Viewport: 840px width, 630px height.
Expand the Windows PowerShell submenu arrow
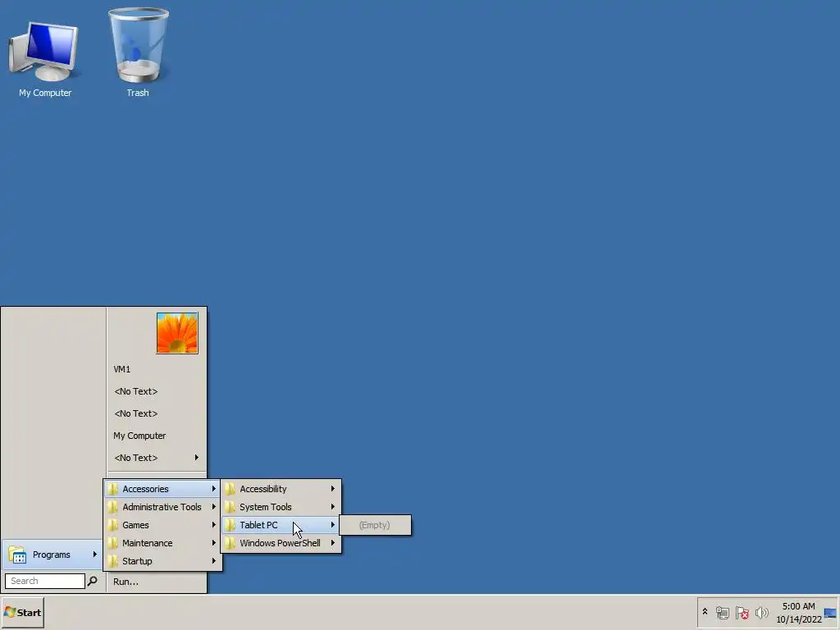[332, 543]
